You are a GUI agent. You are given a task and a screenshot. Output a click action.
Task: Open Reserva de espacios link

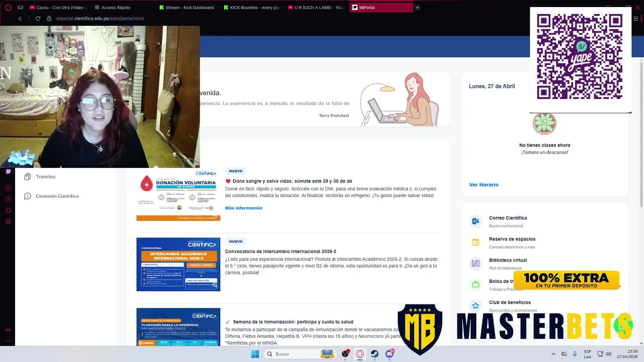click(512, 239)
